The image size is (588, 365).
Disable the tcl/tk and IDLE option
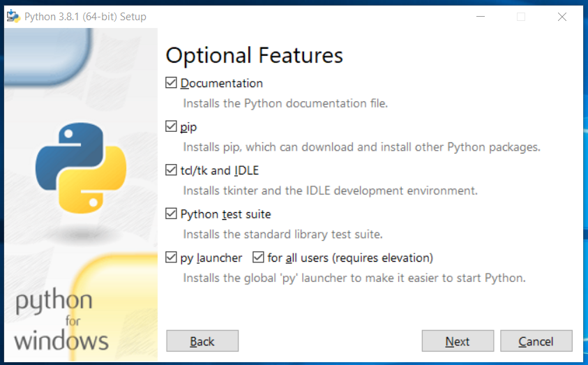click(x=171, y=170)
